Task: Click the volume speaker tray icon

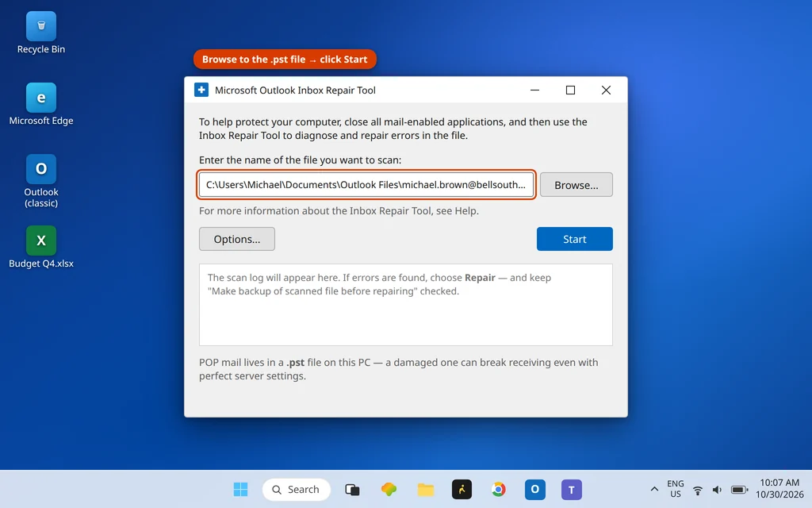Action: (x=717, y=490)
